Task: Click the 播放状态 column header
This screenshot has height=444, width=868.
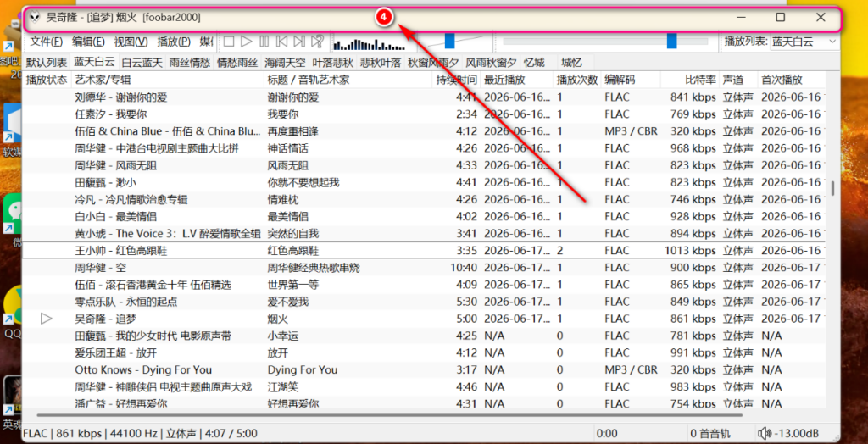Action: (x=47, y=80)
